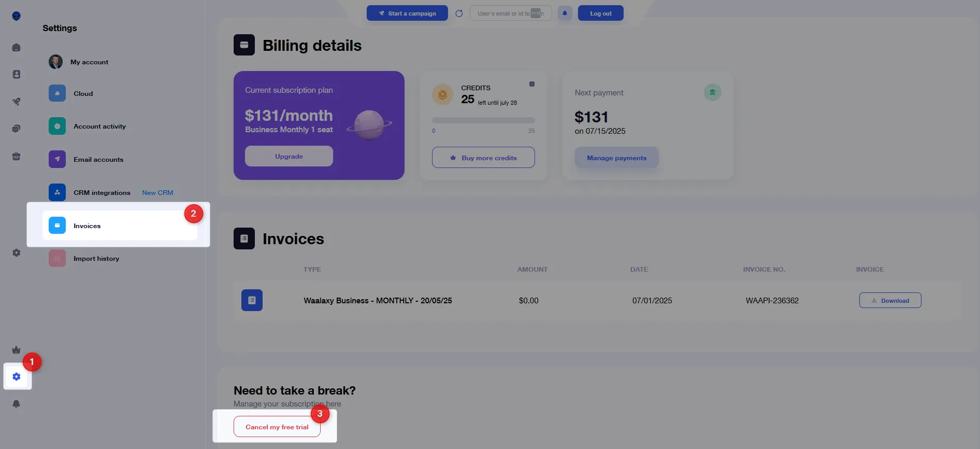Click the Start a campaign button
This screenshot has height=449, width=980.
407,13
